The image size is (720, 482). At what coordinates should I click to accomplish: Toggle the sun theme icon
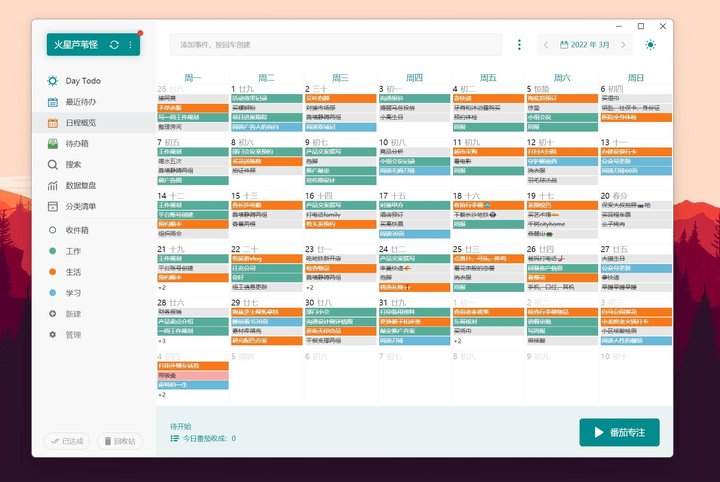(x=650, y=45)
